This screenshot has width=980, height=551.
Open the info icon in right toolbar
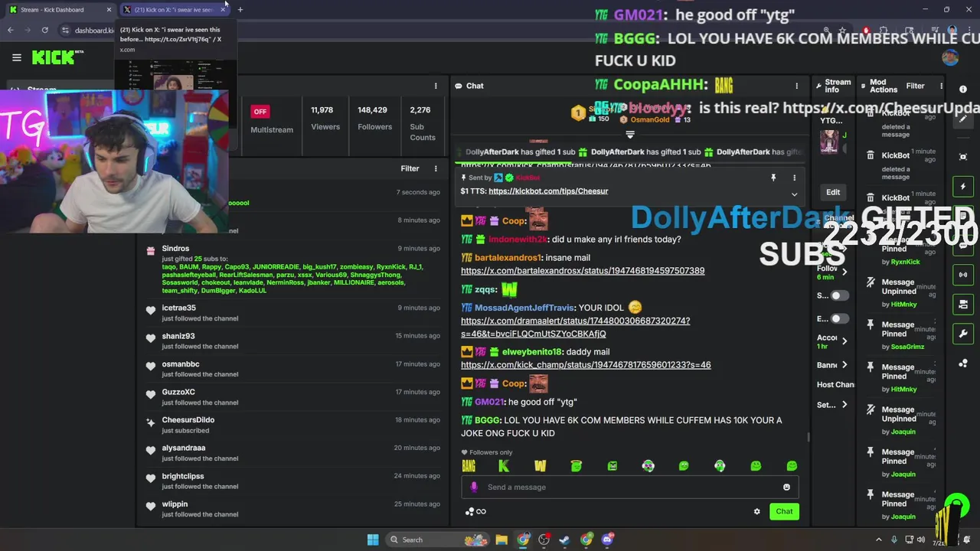963,90
